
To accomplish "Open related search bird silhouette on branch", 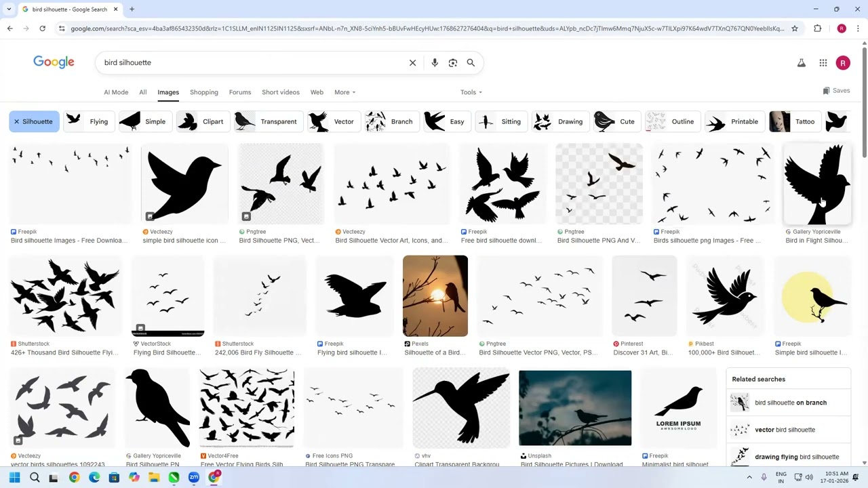I will pyautogui.click(x=788, y=403).
